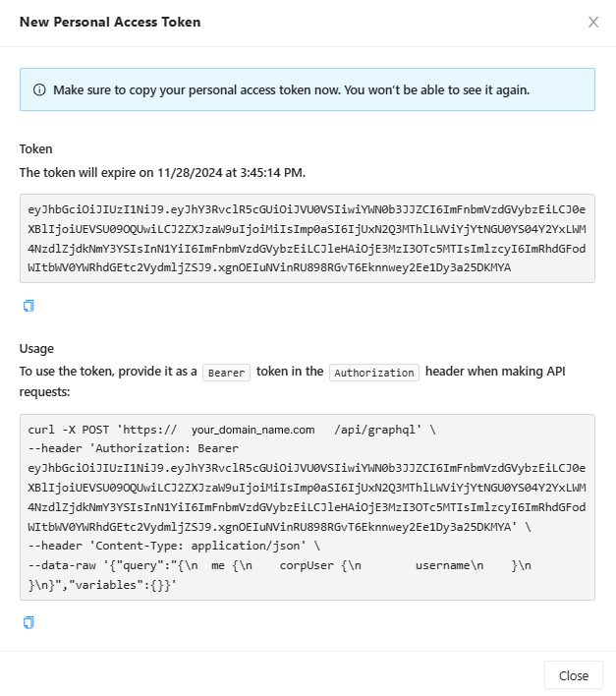This screenshot has width=616, height=696.
Task: Click the /api/graphql path text
Action: point(377,430)
